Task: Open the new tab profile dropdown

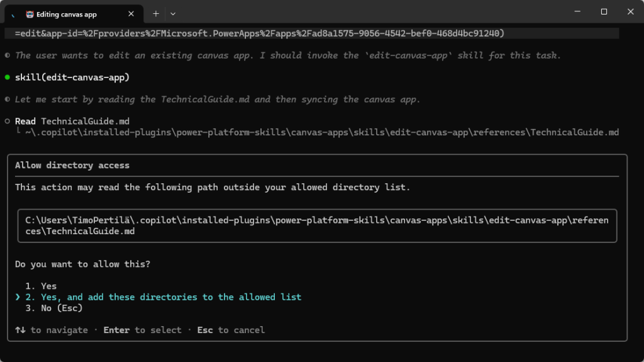Action: [173, 13]
